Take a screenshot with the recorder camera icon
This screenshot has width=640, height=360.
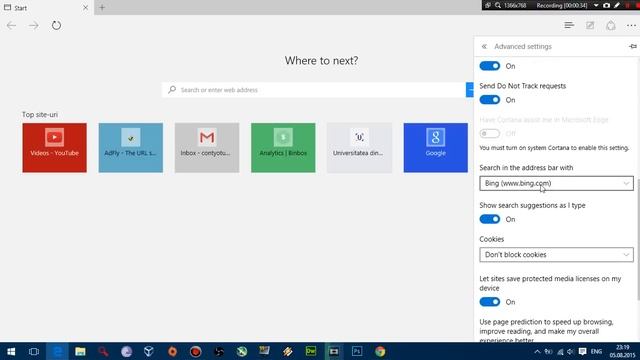607,5
